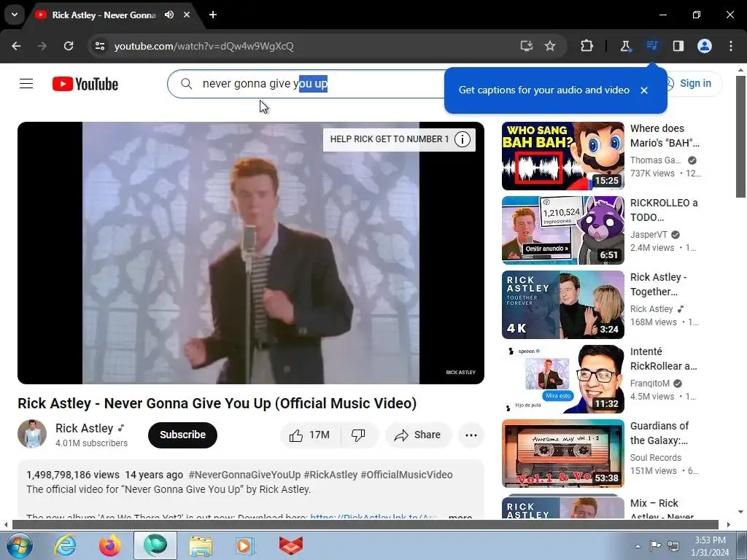
Task: Open Together Forever 4K thumbnail
Action: [562, 305]
